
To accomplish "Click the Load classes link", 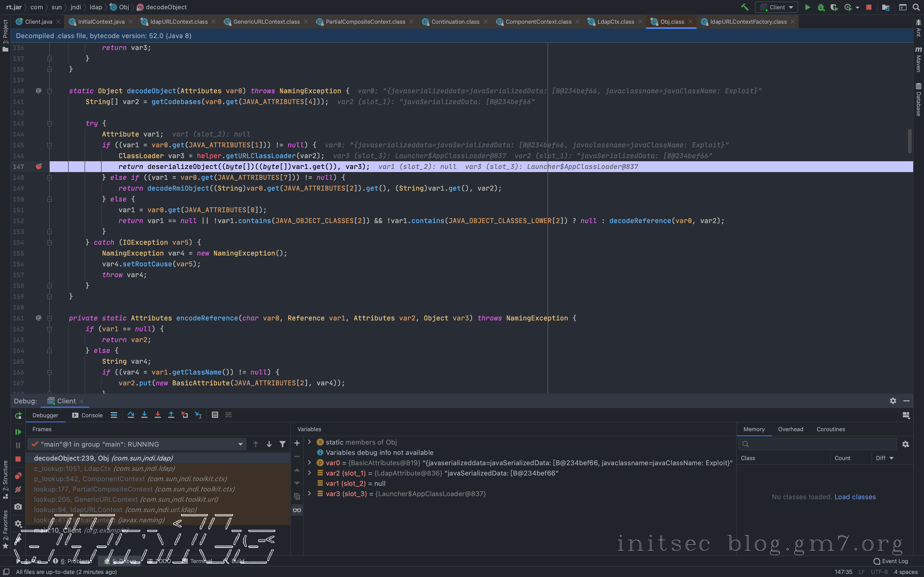I will (x=854, y=497).
